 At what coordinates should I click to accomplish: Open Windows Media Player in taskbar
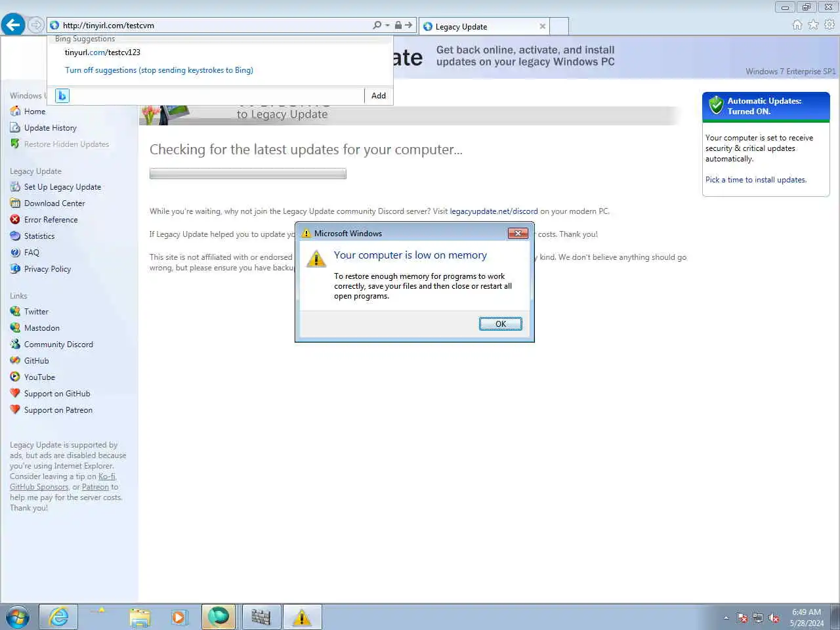tap(178, 618)
